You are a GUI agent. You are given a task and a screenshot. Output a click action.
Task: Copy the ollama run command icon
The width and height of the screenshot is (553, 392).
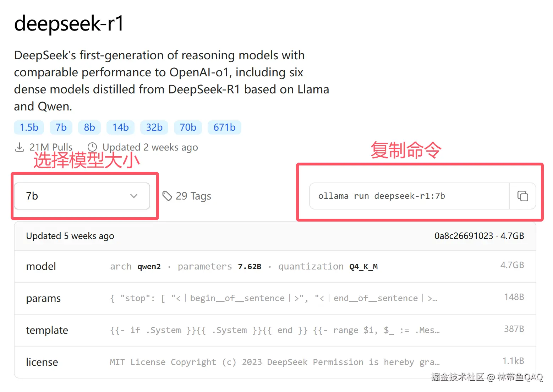522,196
